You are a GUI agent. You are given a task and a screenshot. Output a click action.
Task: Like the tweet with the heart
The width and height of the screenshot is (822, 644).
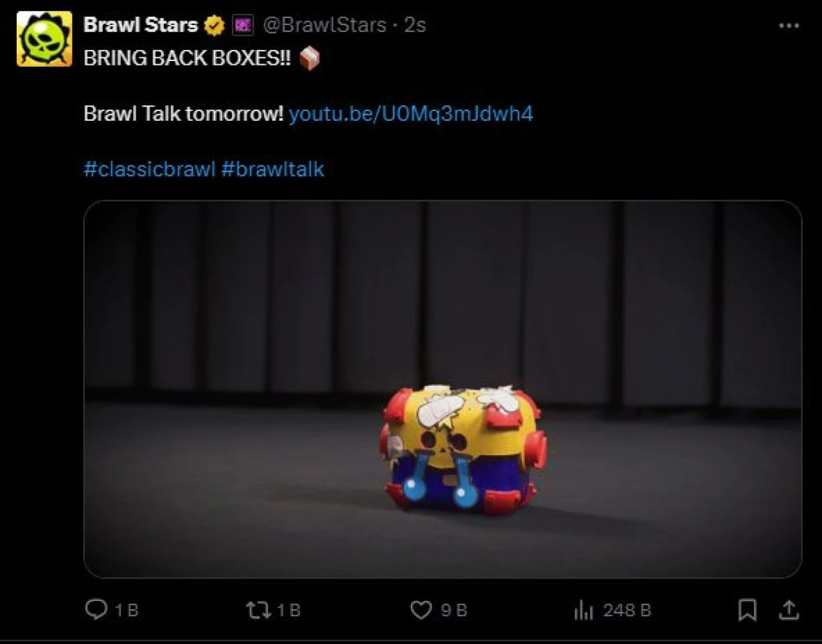click(421, 609)
